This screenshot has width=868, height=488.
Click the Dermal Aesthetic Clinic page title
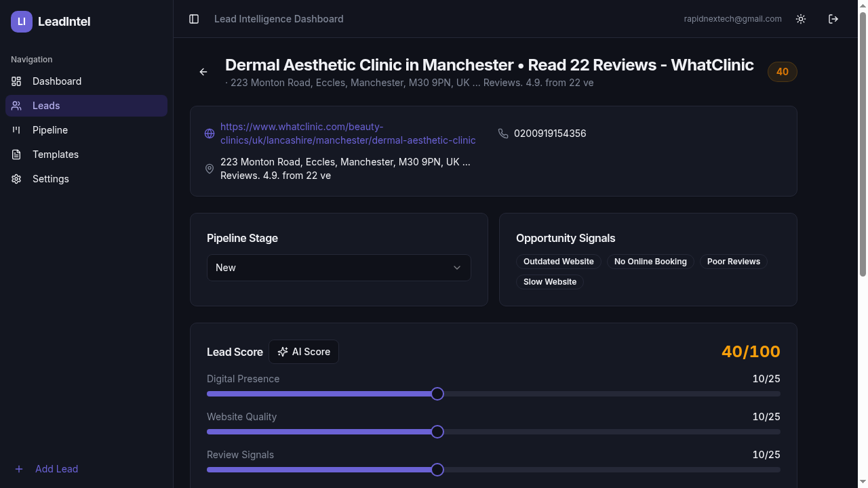click(x=490, y=65)
